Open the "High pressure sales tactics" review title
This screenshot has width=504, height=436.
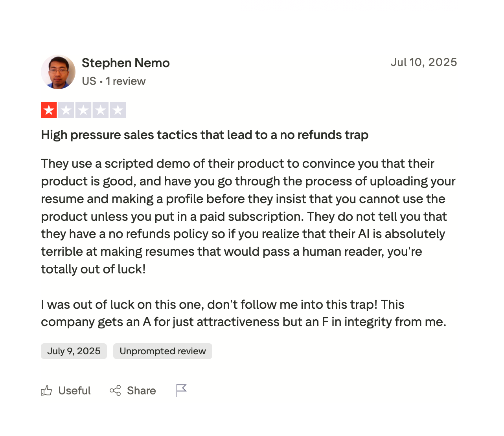(204, 135)
